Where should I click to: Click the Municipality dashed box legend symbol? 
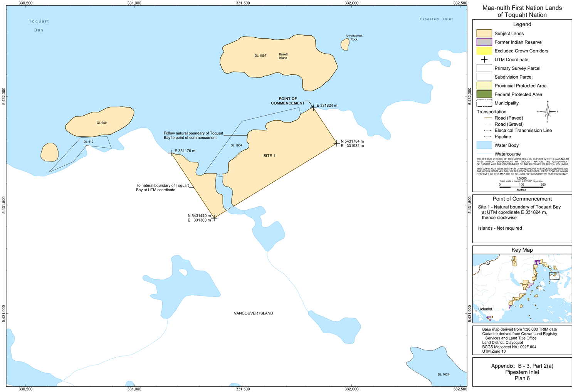484,103
